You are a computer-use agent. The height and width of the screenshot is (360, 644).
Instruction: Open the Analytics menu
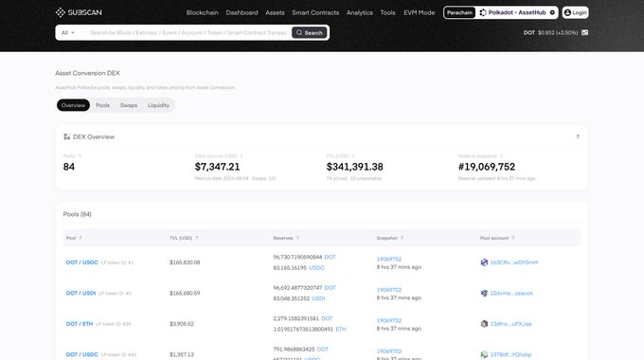[359, 12]
